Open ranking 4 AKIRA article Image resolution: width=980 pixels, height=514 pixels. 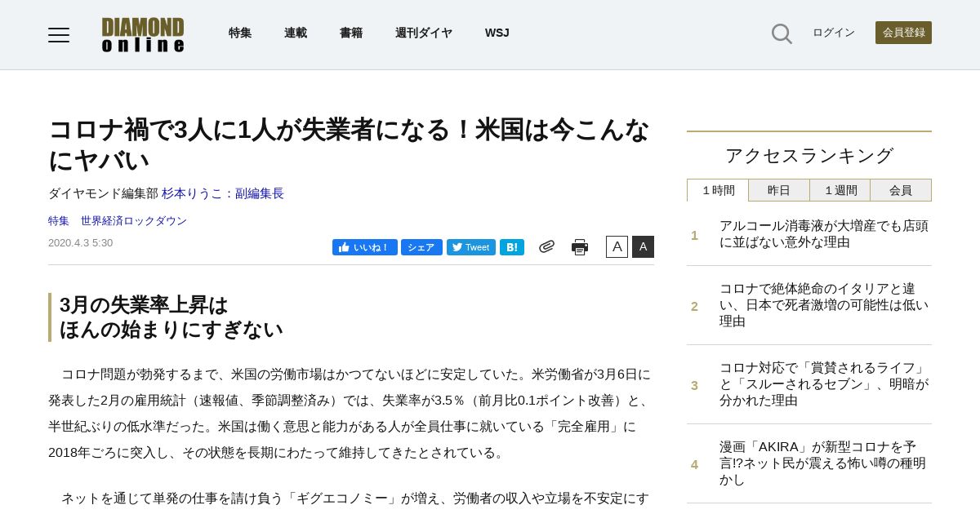pos(824,463)
